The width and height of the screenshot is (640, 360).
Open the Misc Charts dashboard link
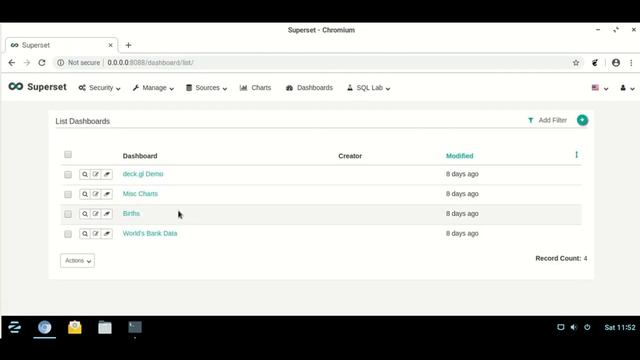[140, 193]
